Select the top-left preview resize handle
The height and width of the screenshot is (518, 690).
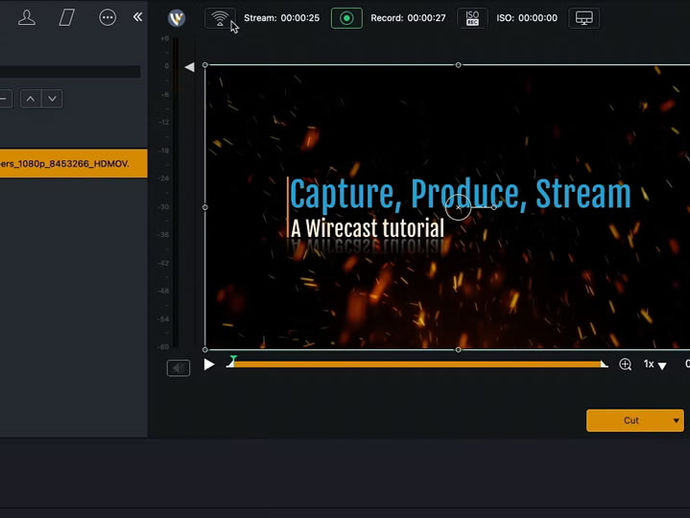205,65
